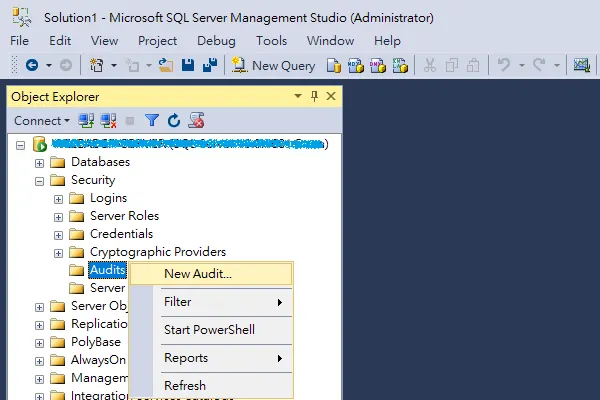This screenshot has width=600, height=400.
Task: Select the Cryptographic Providers tree node
Action: pos(158,252)
